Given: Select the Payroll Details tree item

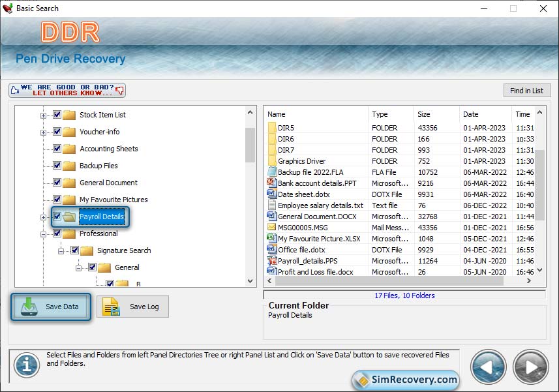Looking at the screenshot, I should [x=102, y=217].
